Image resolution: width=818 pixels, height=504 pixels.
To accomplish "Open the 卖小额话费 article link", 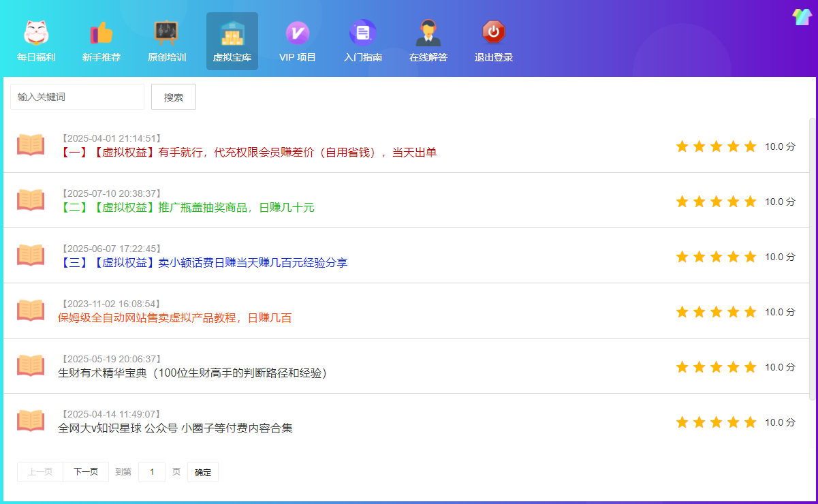I will tap(204, 263).
